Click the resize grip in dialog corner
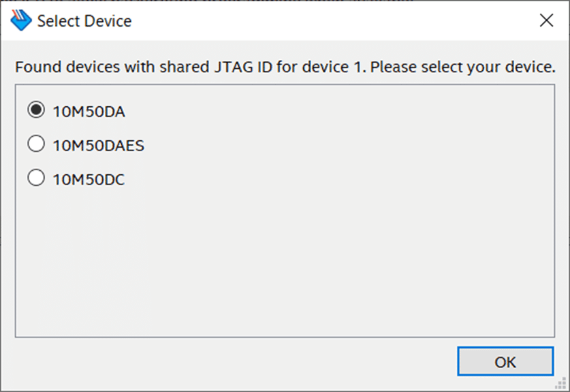Viewport: 570px width, 392px height. [561, 383]
